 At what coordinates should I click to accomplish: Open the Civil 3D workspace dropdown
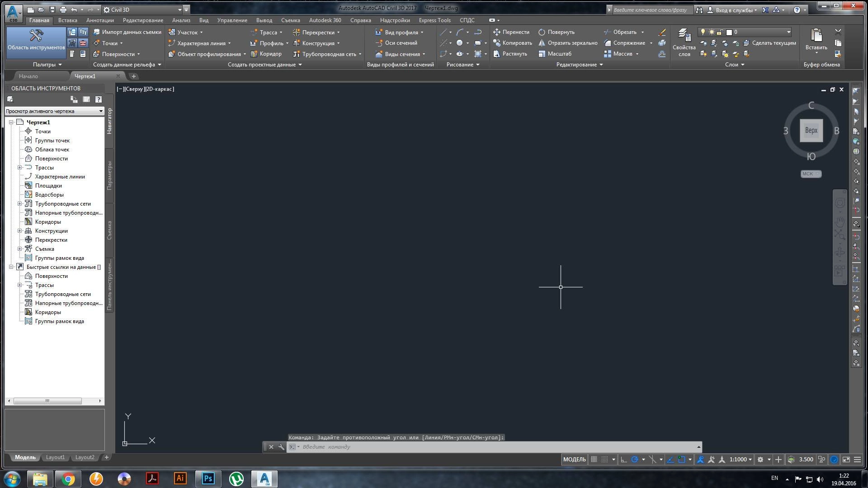tap(142, 9)
